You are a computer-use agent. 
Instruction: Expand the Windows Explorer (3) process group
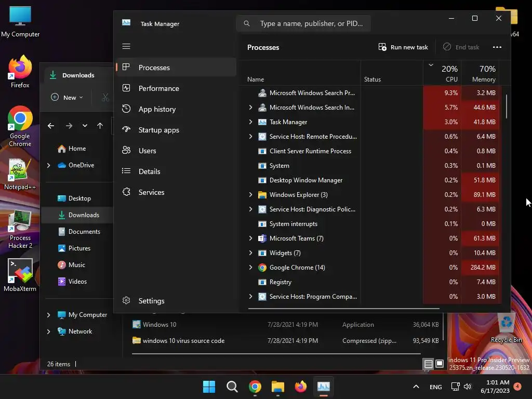tap(250, 195)
